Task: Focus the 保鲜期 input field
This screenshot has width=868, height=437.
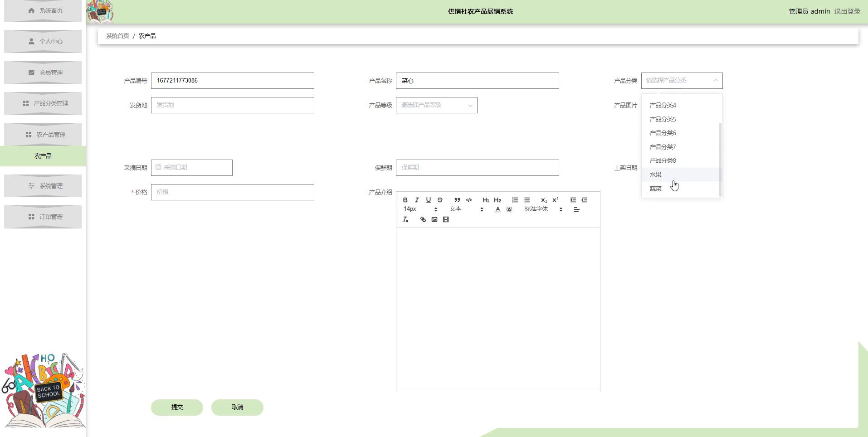Action: pos(477,168)
